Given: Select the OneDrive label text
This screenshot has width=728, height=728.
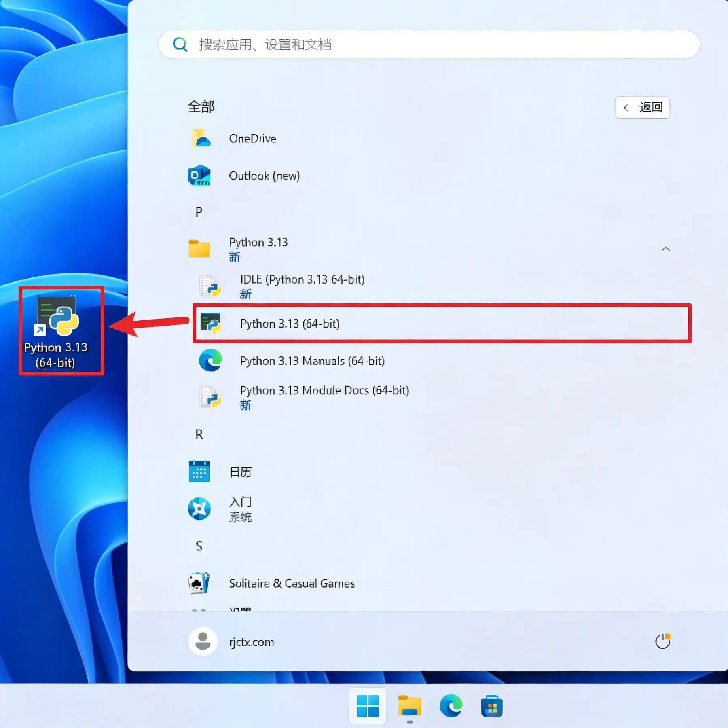Looking at the screenshot, I should coord(253,138).
